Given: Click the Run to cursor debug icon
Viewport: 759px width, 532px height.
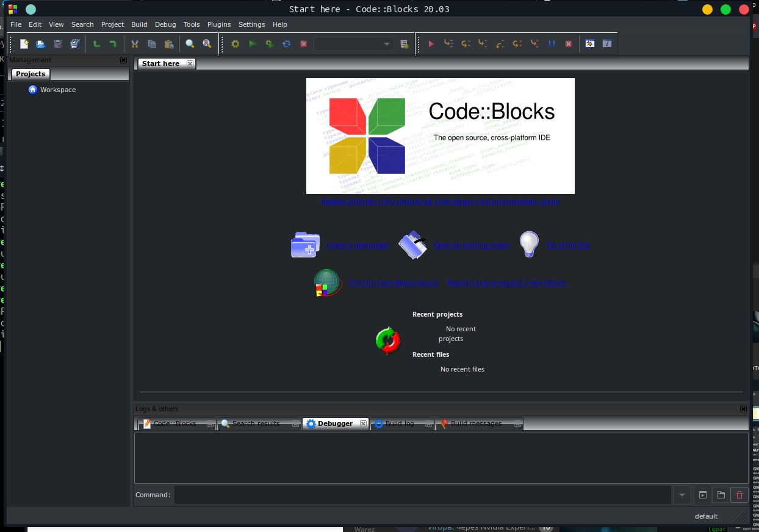Looking at the screenshot, I should pos(448,44).
